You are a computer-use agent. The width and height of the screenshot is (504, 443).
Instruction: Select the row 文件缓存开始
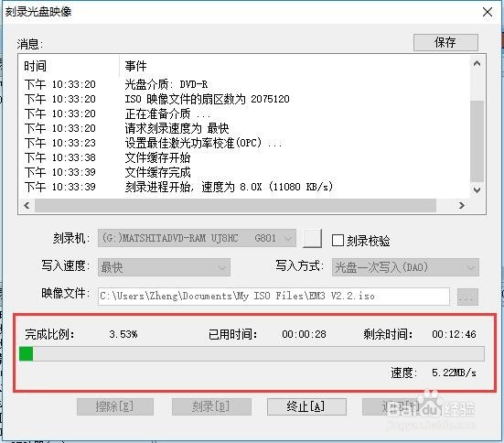244,157
